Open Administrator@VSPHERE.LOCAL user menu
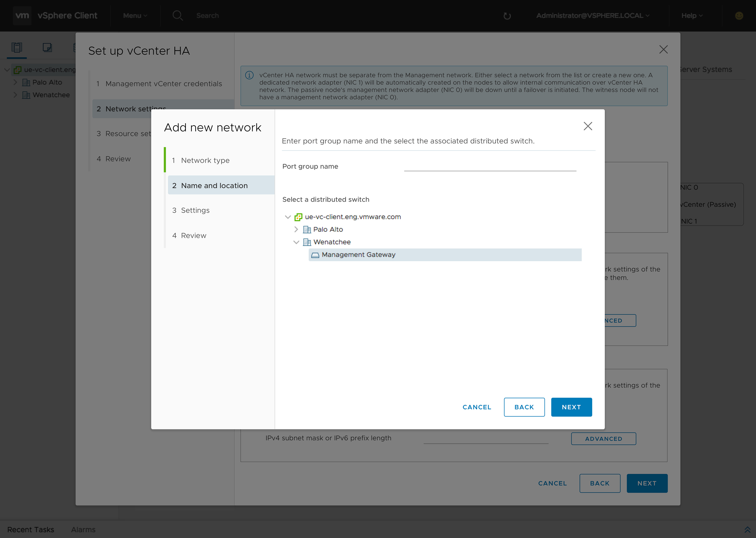The height and width of the screenshot is (538, 756). [593, 16]
